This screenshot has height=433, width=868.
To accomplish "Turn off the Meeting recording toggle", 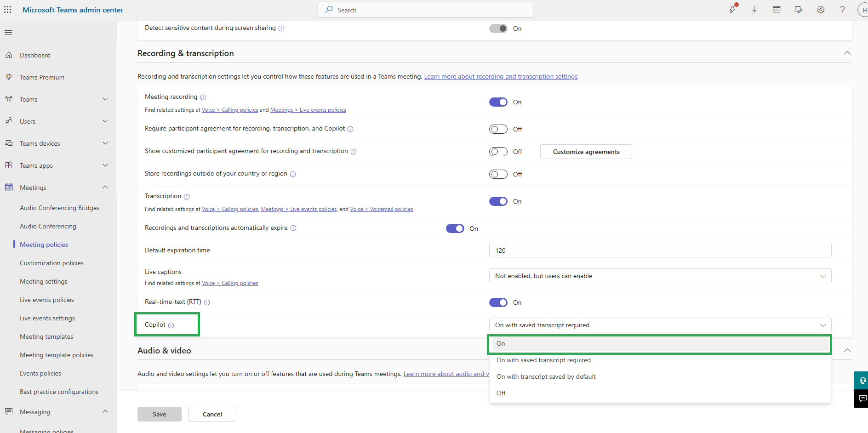I will click(498, 102).
